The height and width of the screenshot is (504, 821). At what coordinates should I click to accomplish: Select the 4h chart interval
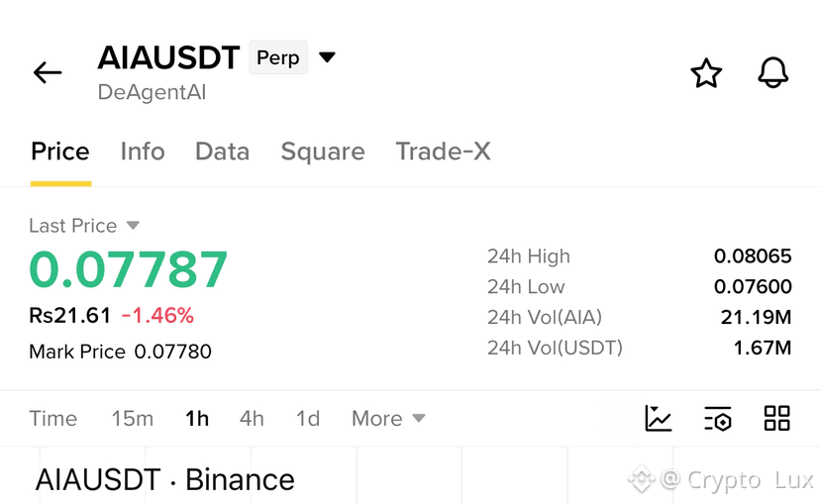point(252,418)
